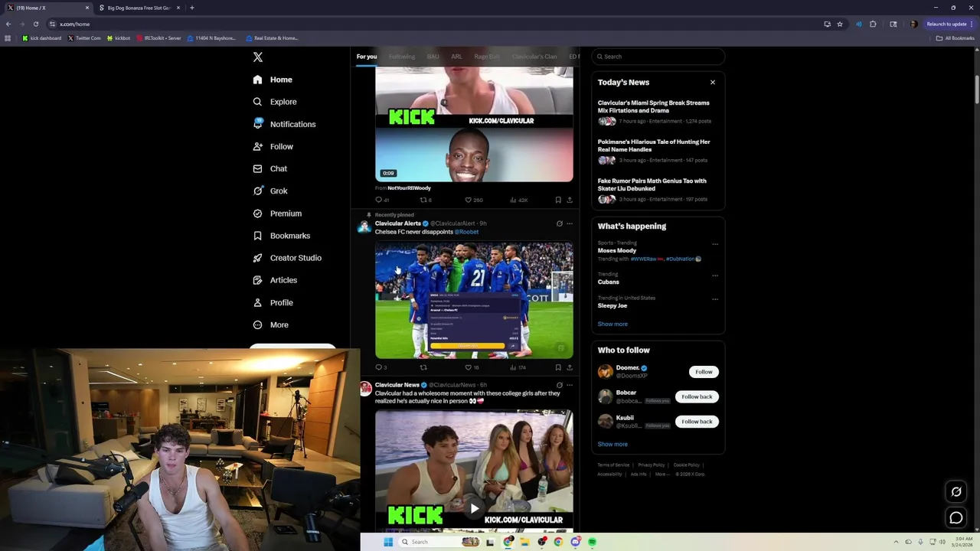Viewport: 980px width, 551px height.
Task: Show more under Who to follow
Action: point(612,444)
